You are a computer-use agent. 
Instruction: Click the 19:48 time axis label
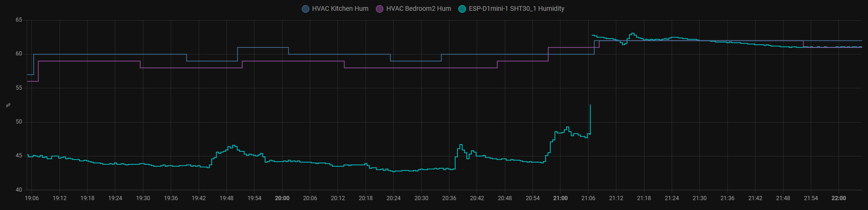coord(226,198)
